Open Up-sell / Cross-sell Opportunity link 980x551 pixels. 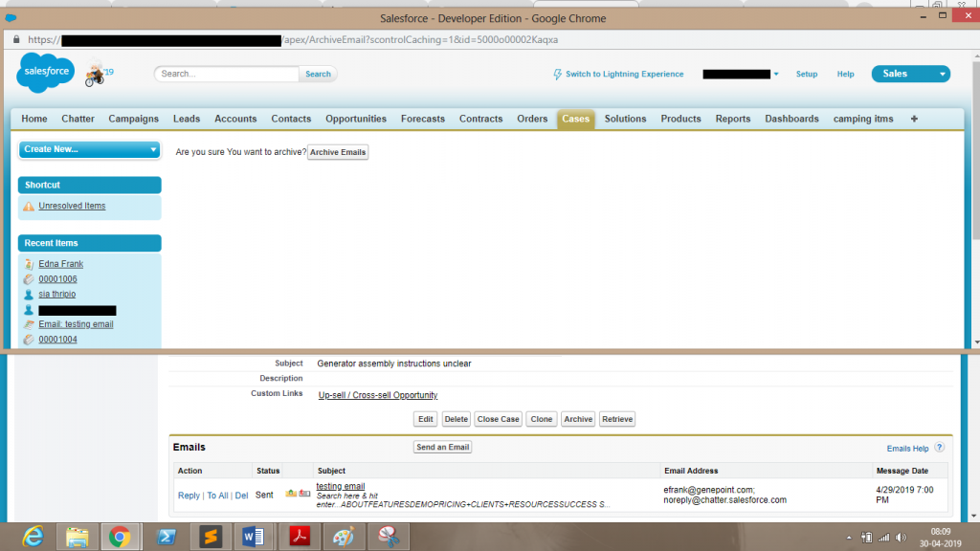coord(377,395)
